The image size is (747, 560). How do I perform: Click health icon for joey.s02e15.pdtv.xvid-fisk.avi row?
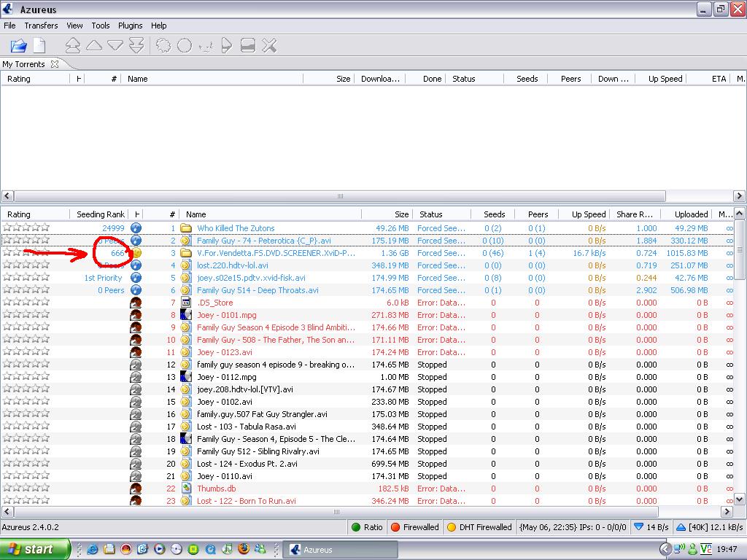click(136, 278)
